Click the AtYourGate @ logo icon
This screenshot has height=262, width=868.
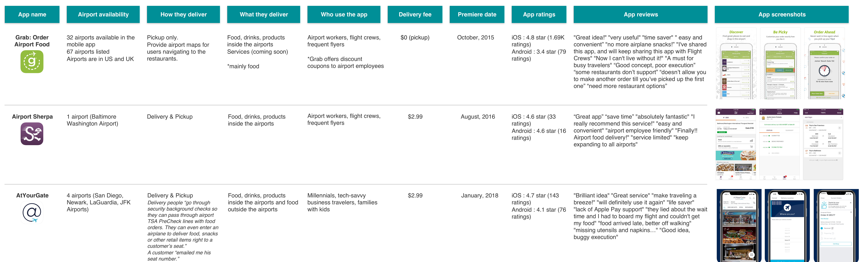[x=32, y=212]
